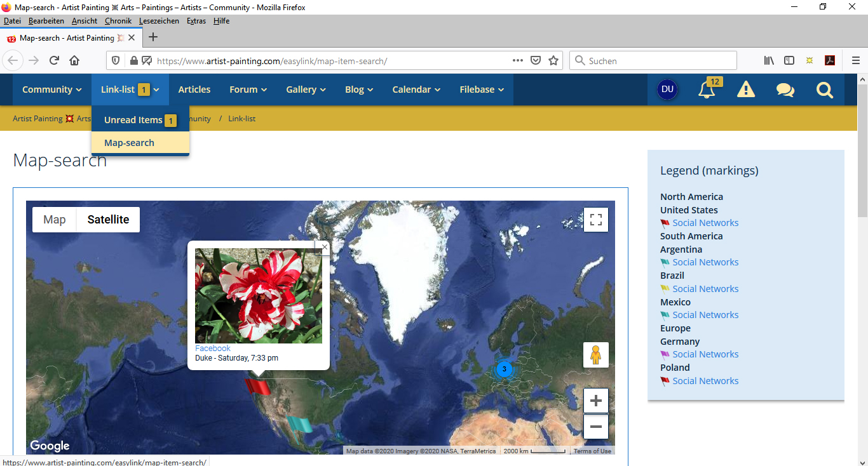
Task: Click the tulip photo thumbnail
Action: point(259,295)
